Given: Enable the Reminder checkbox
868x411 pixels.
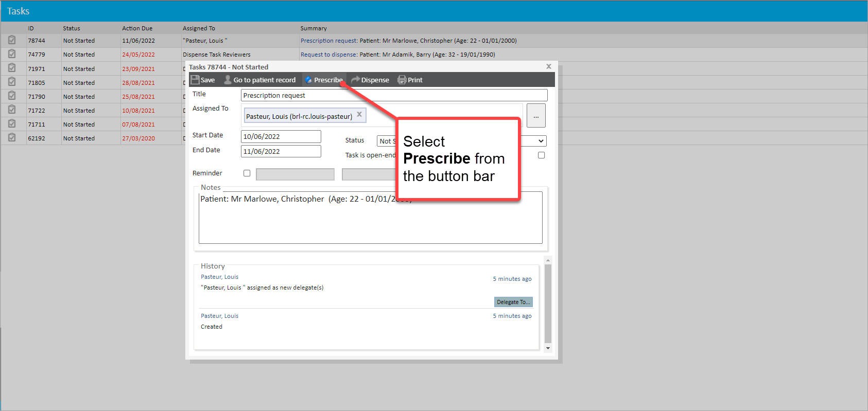Looking at the screenshot, I should point(247,173).
